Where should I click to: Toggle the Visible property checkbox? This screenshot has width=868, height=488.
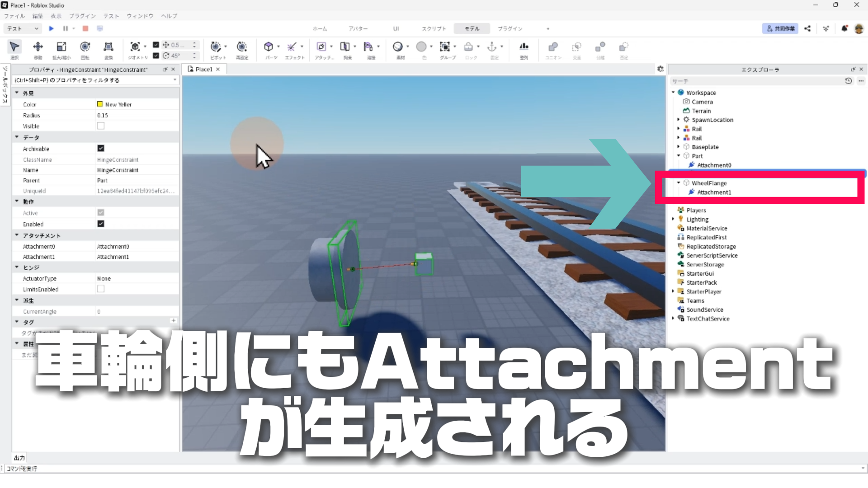(x=101, y=126)
